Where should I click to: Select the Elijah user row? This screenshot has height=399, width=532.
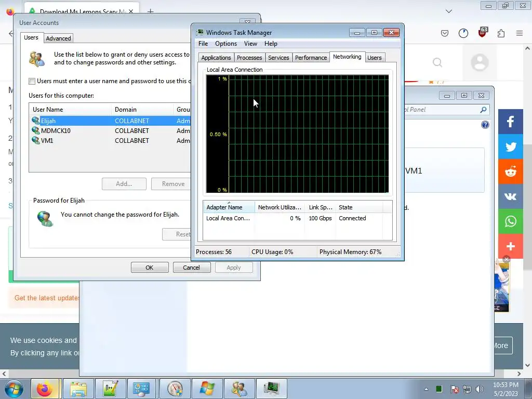pyautogui.click(x=110, y=121)
